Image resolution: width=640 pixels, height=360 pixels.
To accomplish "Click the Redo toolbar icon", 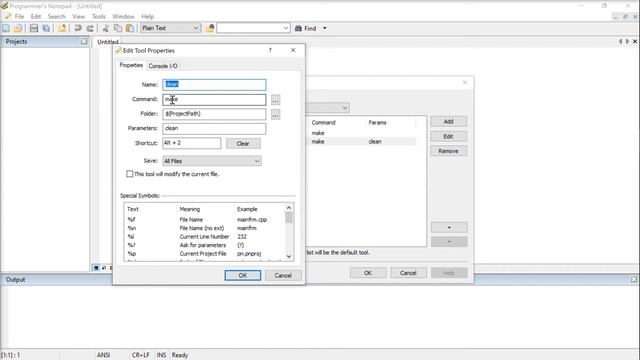I will click(90, 28).
